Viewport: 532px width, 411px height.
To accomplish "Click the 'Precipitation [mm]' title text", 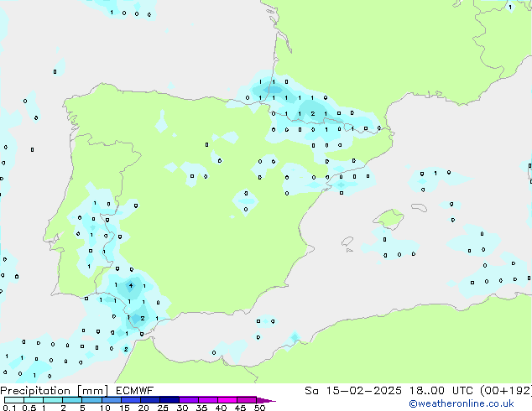I will 54,391.
